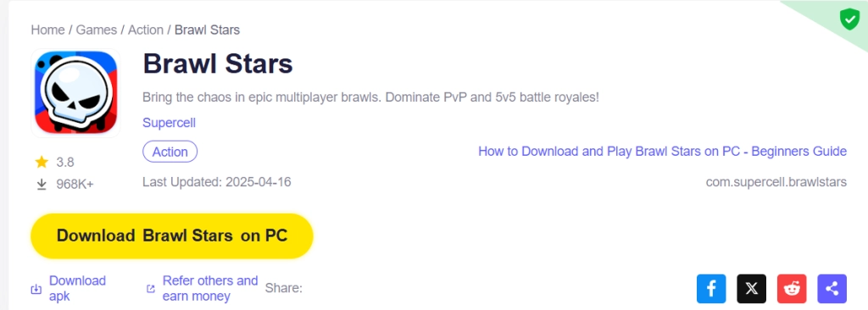Open the Beginners Guide link for PC
868x310 pixels.
pos(662,151)
